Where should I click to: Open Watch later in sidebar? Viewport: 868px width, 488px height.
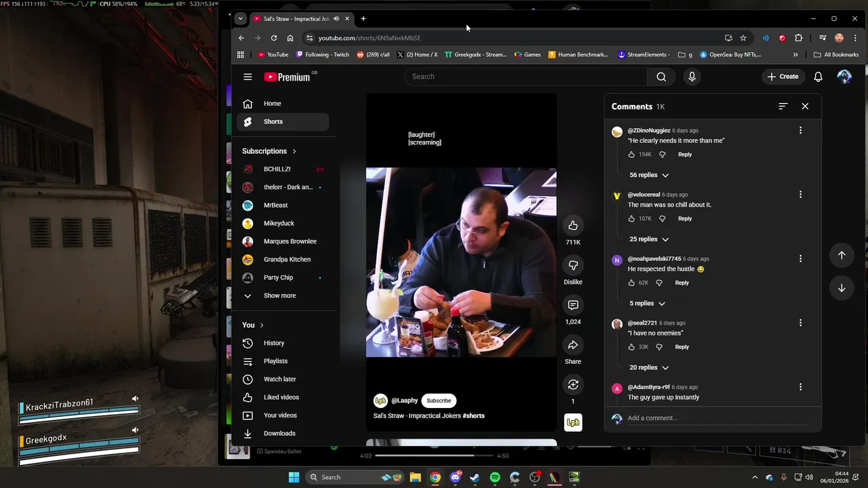pyautogui.click(x=283, y=379)
